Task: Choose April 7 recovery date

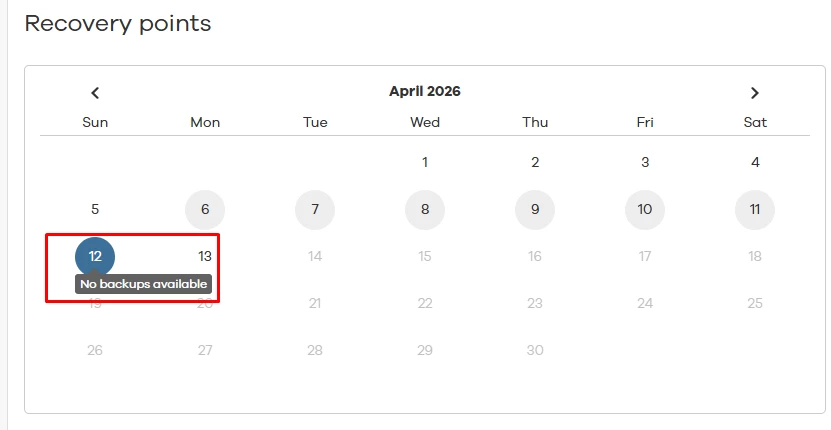Action: (x=315, y=210)
